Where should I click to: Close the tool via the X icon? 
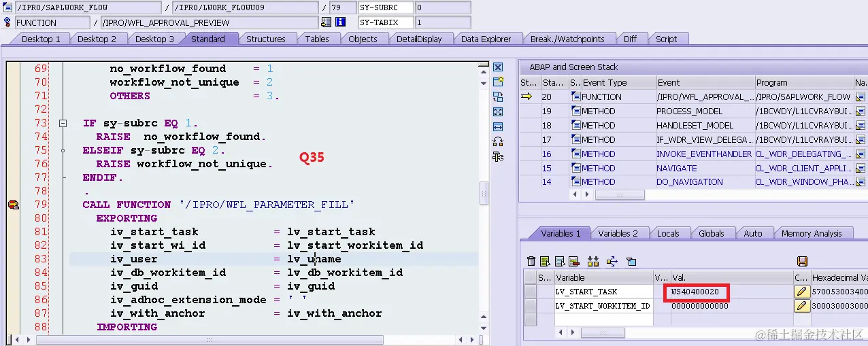[498, 67]
